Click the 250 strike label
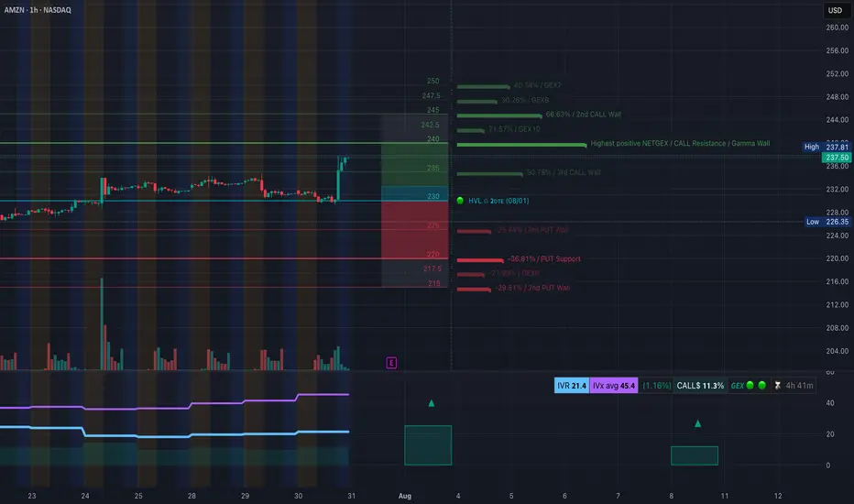 [x=433, y=81]
